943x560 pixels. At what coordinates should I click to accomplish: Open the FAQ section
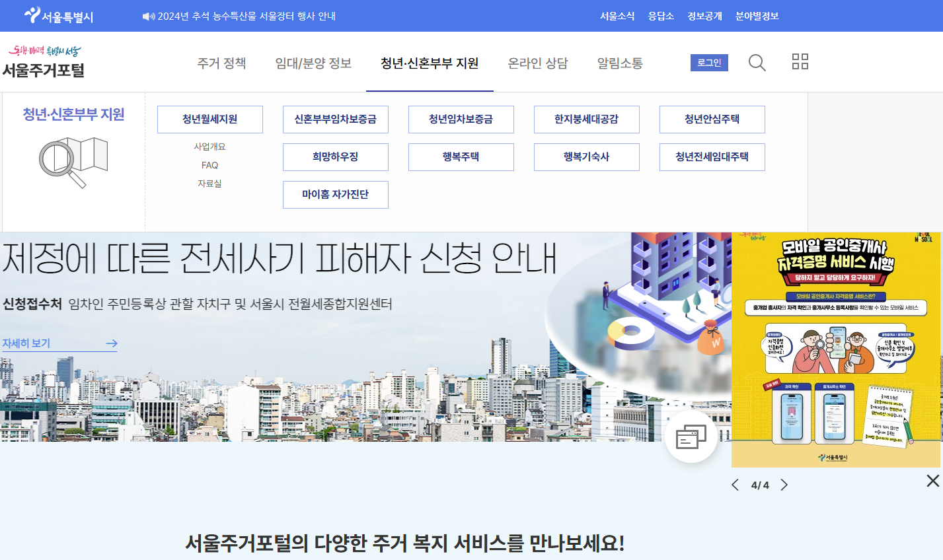click(x=209, y=165)
